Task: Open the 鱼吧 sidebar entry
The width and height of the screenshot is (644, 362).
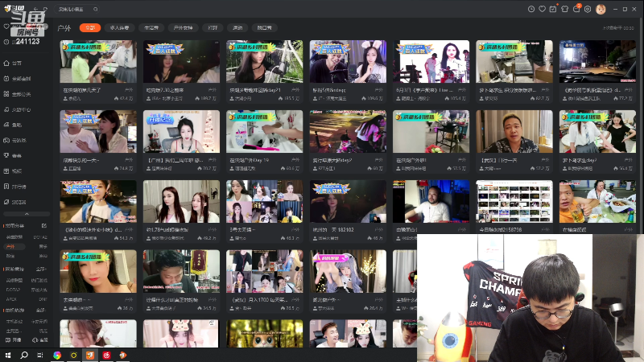Action: [13, 125]
